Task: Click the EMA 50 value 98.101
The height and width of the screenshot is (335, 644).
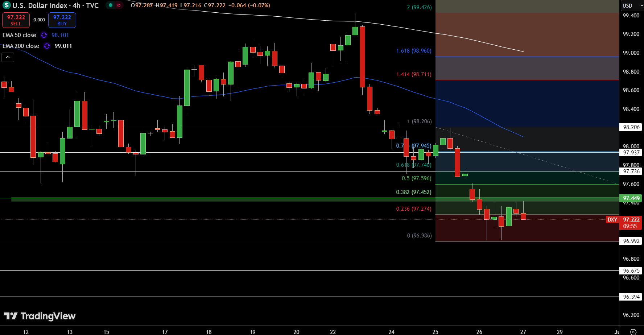Action: [60, 35]
